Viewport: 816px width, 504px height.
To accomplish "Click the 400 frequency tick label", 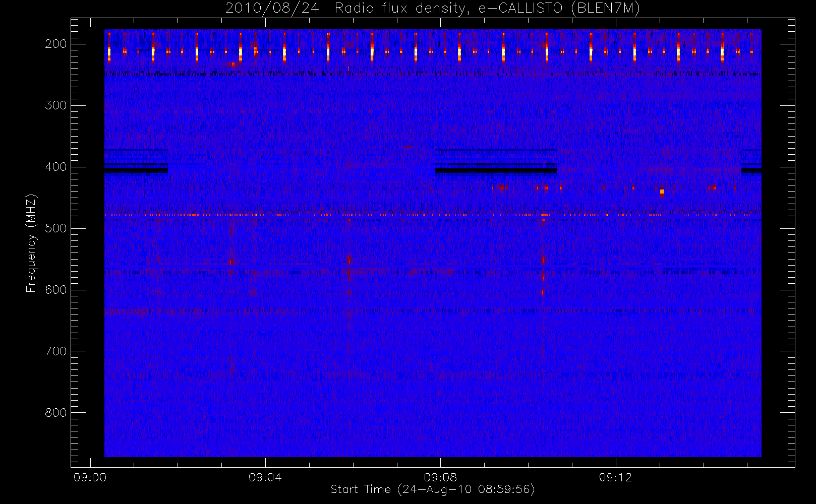I will pos(55,167).
